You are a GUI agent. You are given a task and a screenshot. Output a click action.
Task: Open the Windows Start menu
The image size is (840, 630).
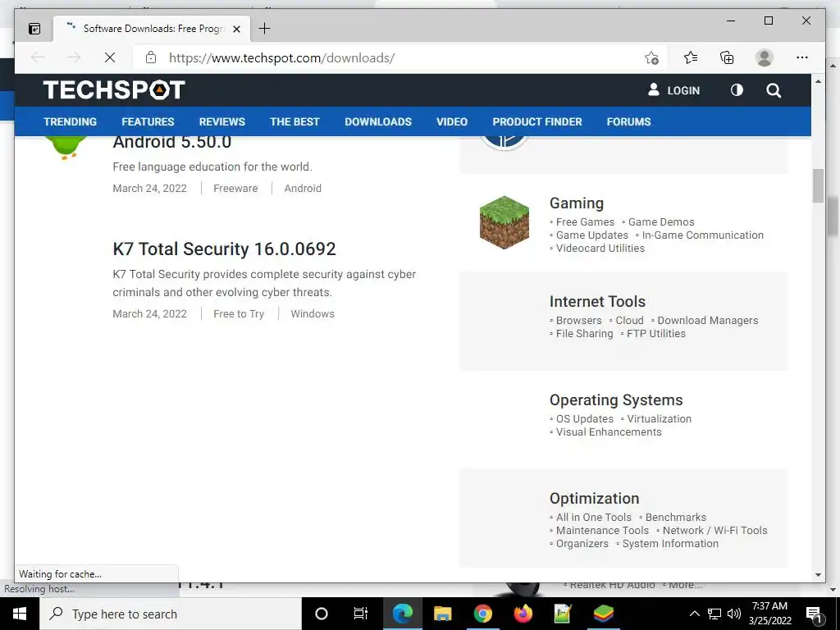click(20, 614)
